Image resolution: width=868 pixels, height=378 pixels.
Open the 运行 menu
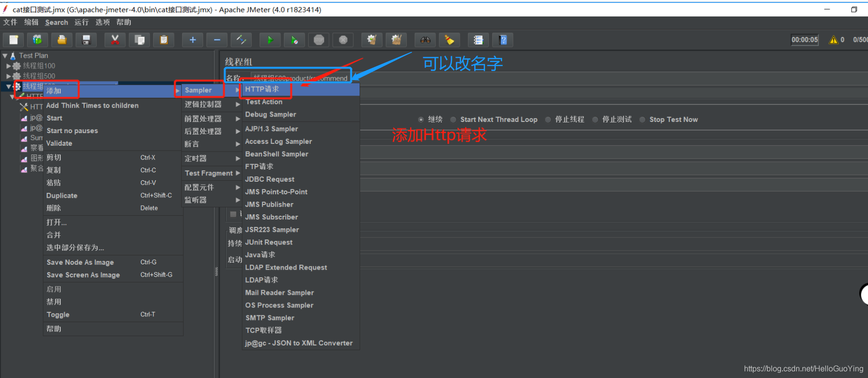(82, 22)
